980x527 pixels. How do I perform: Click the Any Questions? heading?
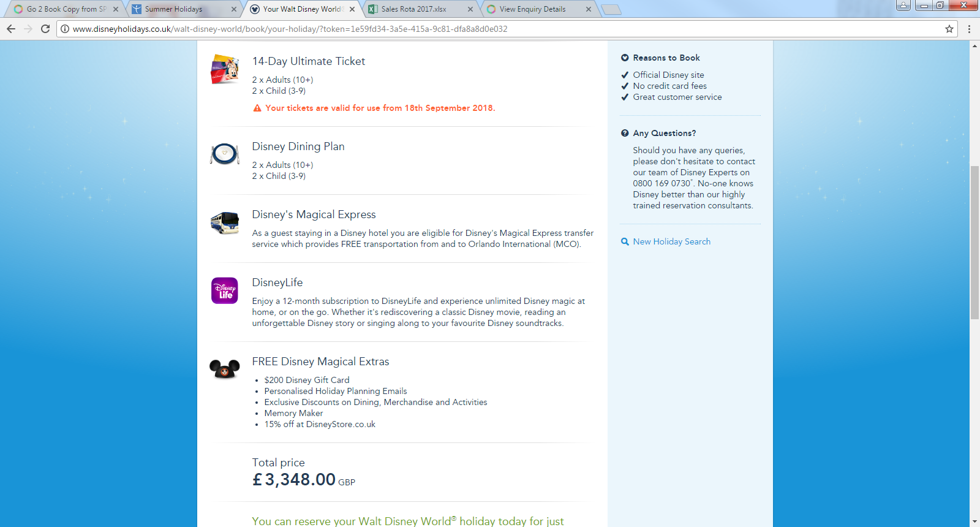click(665, 133)
